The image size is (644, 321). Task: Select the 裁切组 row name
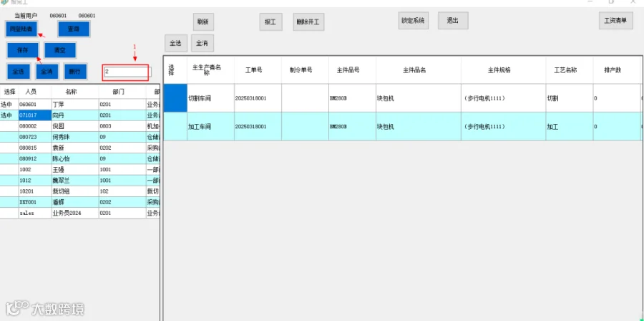75,191
